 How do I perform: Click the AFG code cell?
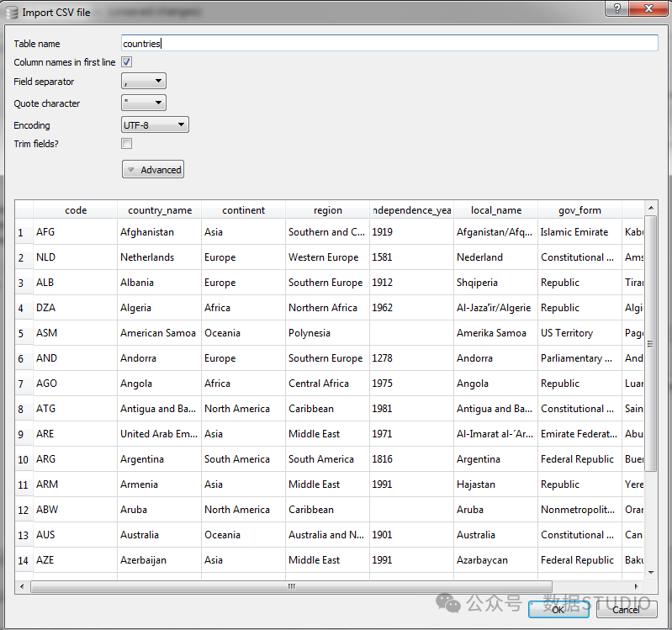(x=75, y=232)
